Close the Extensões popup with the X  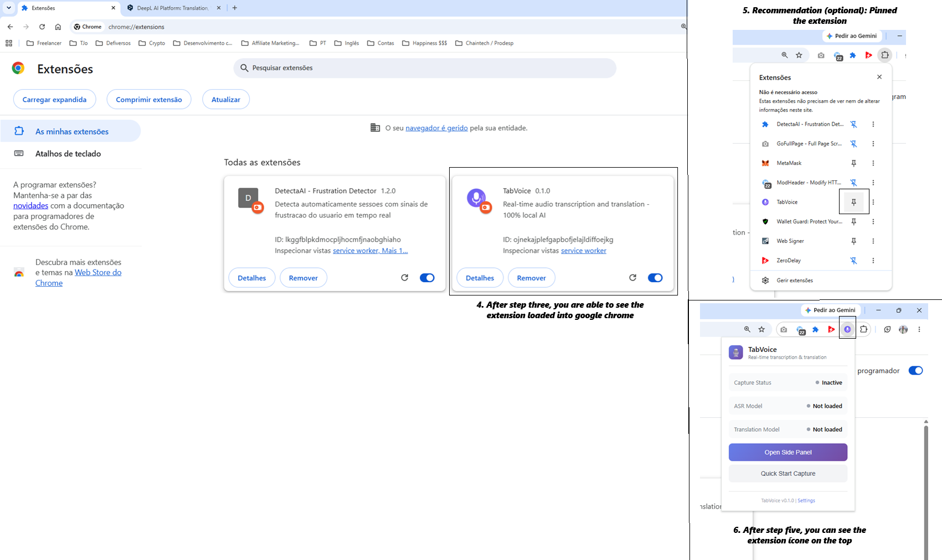879,77
